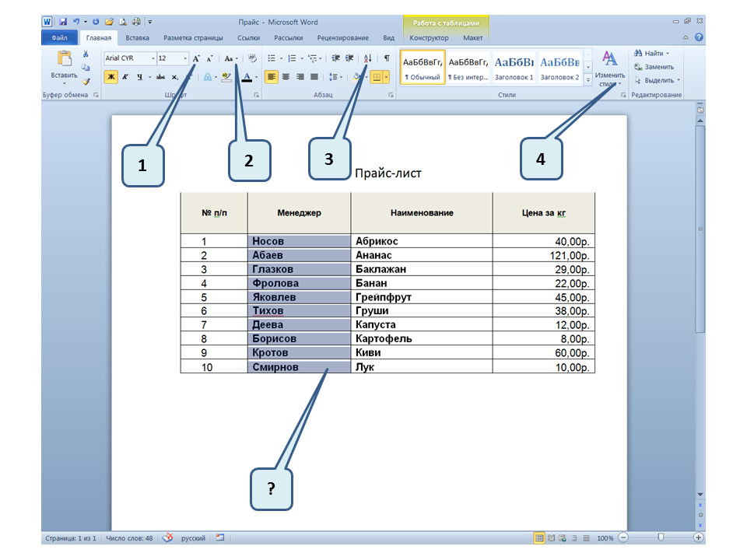This screenshot has height=560, width=747.
Task: Click the zoom slider in status bar
Action: coord(661,537)
